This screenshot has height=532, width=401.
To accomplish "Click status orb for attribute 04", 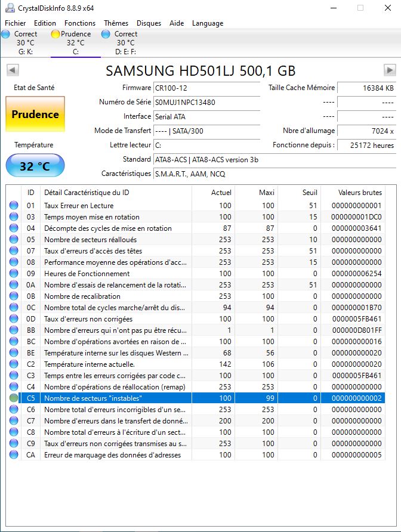I will coord(14,228).
